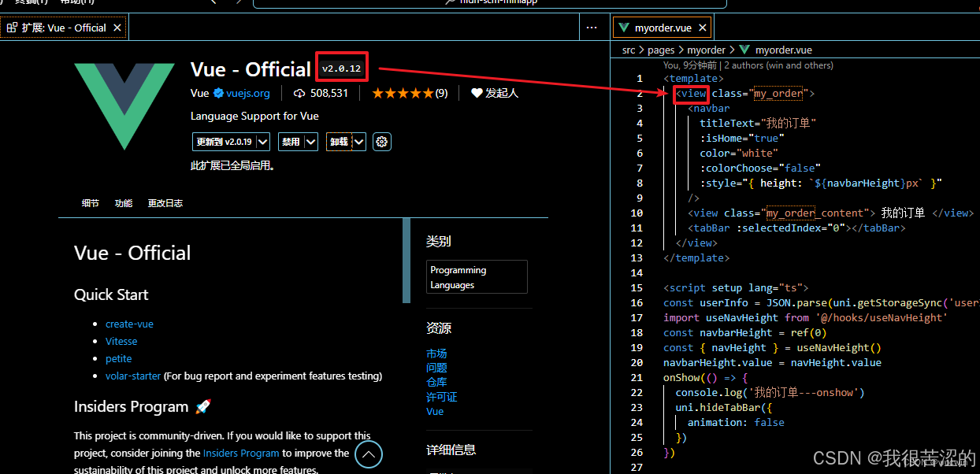Open the create-vue link

point(129,324)
